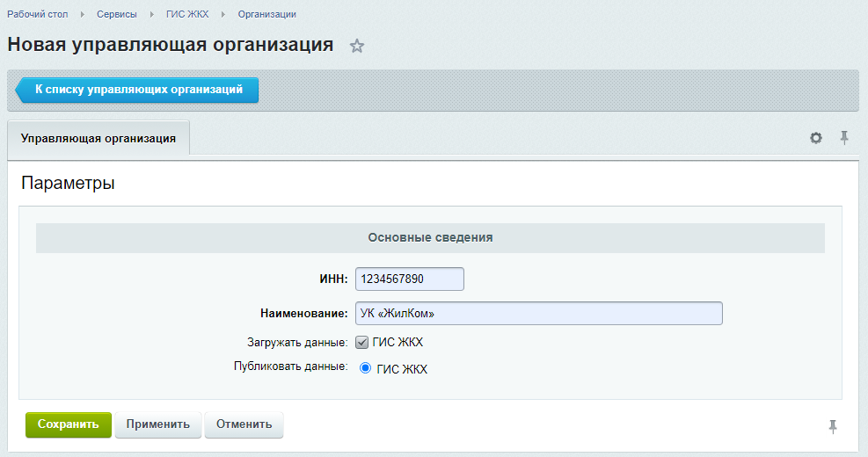Expand breadcrumb arrow after ГИС ЖКХ

click(x=223, y=15)
